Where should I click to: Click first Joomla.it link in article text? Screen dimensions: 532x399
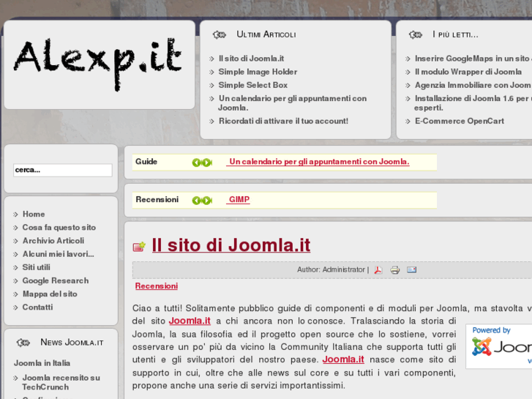point(190,321)
